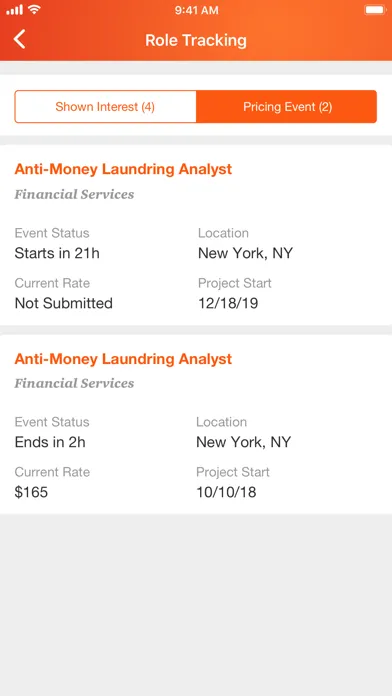392x696 pixels.
Task: Open first Anti-Money Laundring Analyst role title
Action: pos(123,169)
